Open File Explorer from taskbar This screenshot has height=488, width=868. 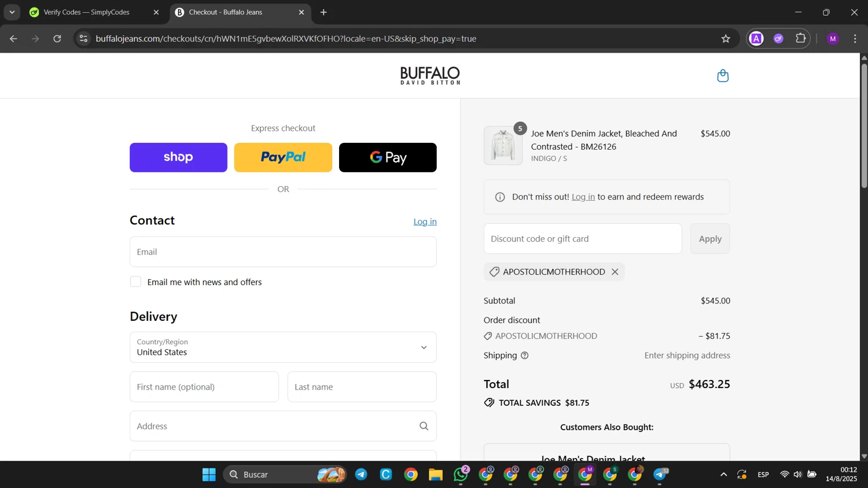[x=436, y=475]
